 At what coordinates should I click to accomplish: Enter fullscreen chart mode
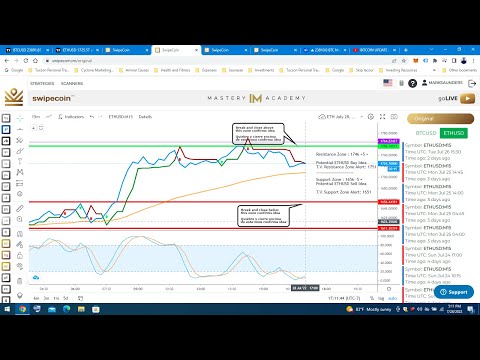382,117
